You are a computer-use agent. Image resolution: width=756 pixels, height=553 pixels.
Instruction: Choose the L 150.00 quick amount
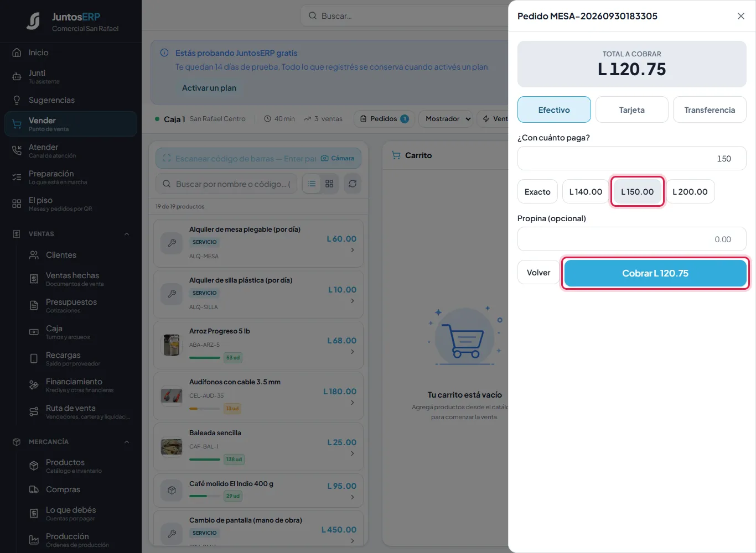(x=637, y=192)
